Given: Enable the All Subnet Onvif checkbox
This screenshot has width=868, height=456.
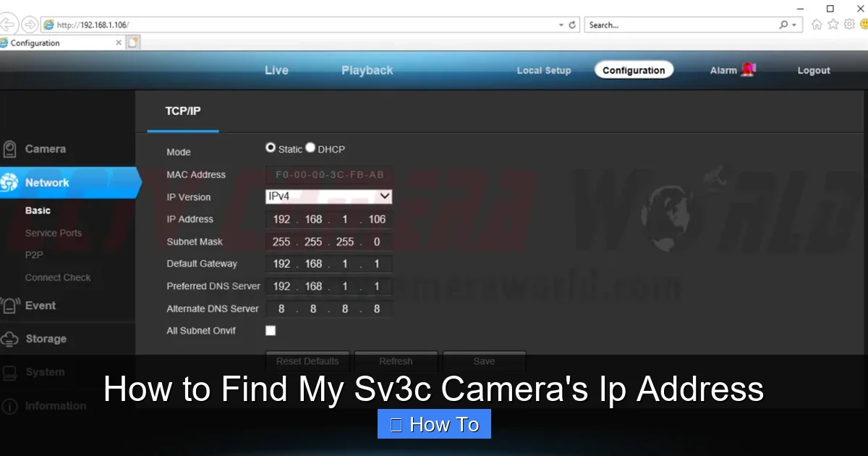Looking at the screenshot, I should 271,331.
